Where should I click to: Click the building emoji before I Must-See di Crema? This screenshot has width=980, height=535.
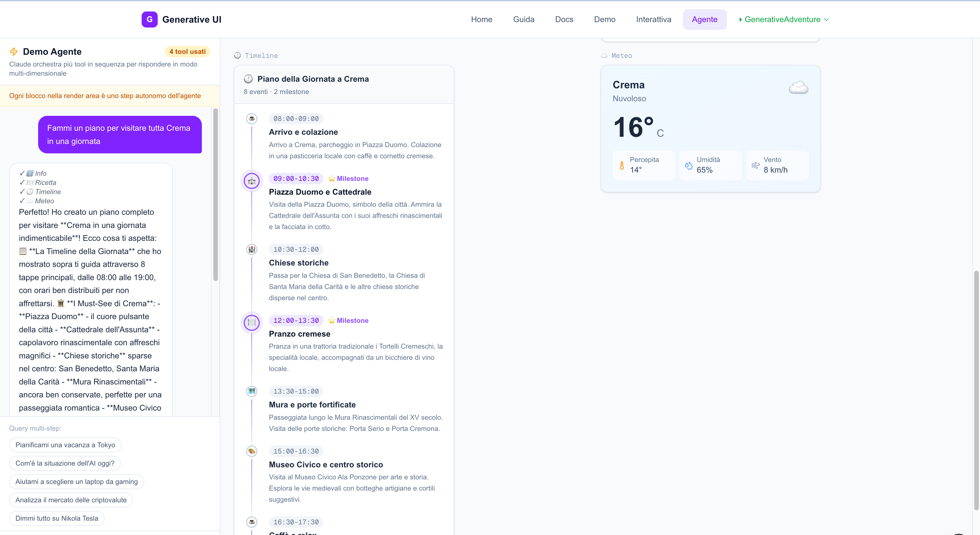(x=61, y=303)
